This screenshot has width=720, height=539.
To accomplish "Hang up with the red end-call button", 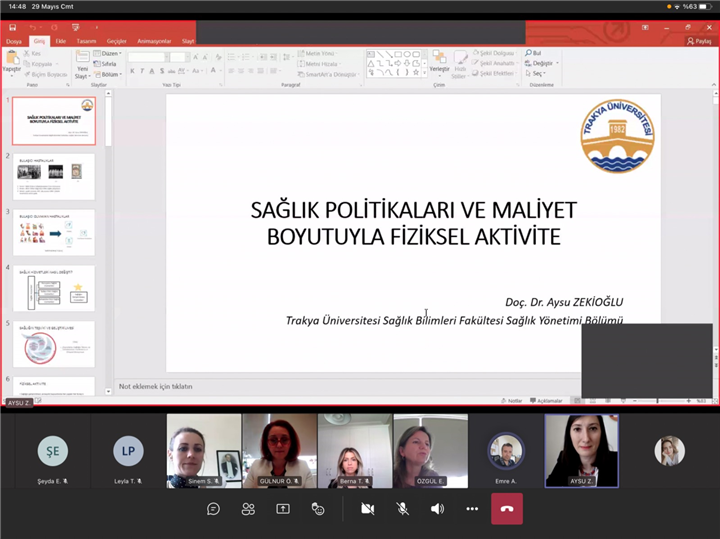I will click(507, 509).
